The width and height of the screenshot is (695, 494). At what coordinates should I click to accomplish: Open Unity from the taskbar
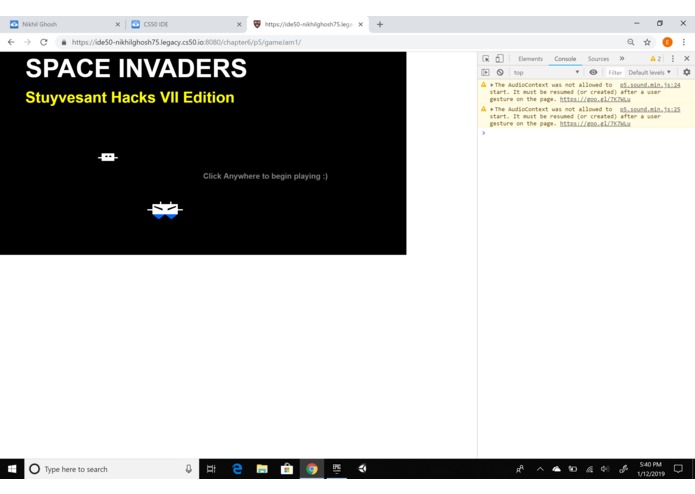coord(362,469)
